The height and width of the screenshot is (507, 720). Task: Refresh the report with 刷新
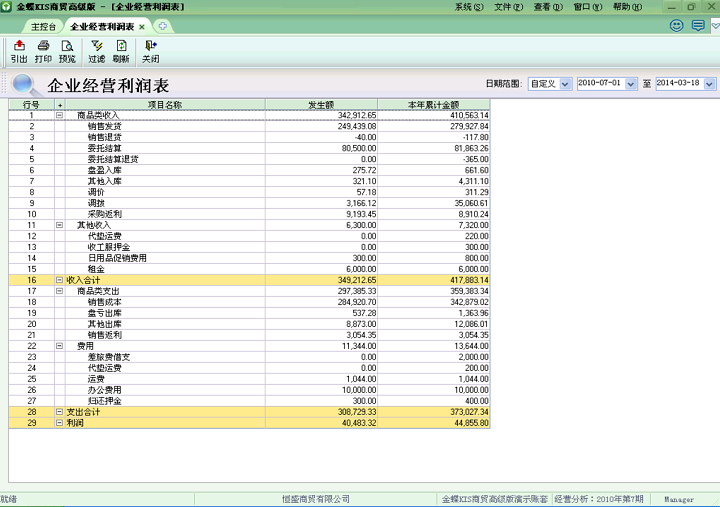pyautogui.click(x=121, y=51)
